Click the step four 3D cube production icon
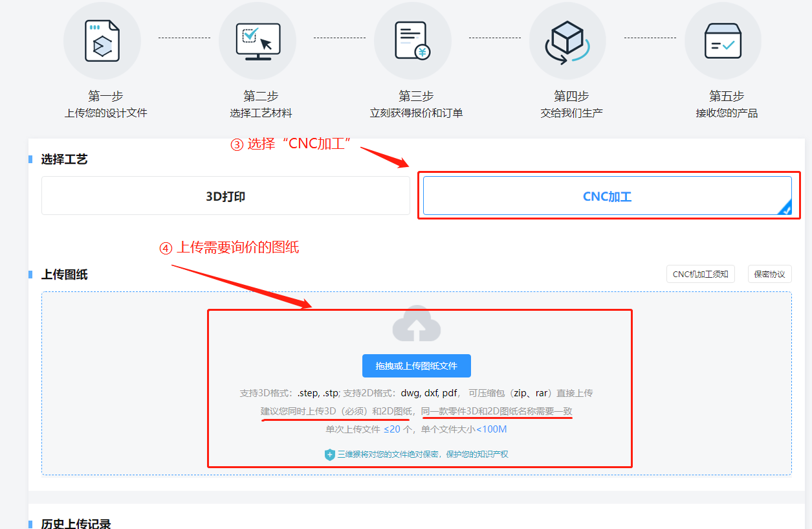 567,42
